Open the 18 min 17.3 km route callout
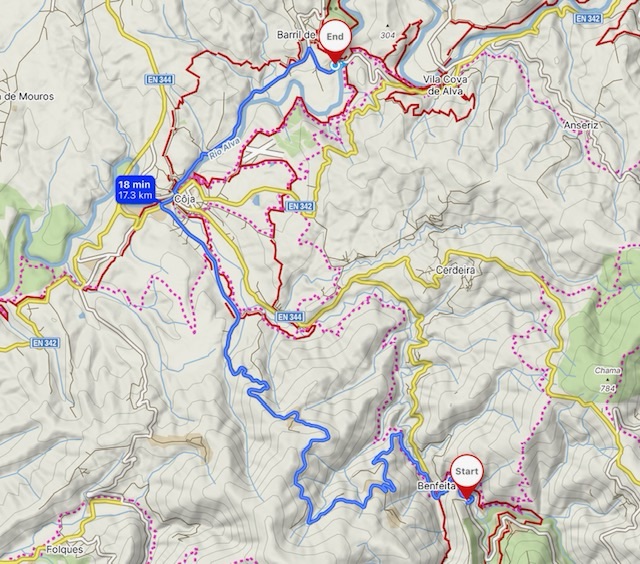 (136, 189)
